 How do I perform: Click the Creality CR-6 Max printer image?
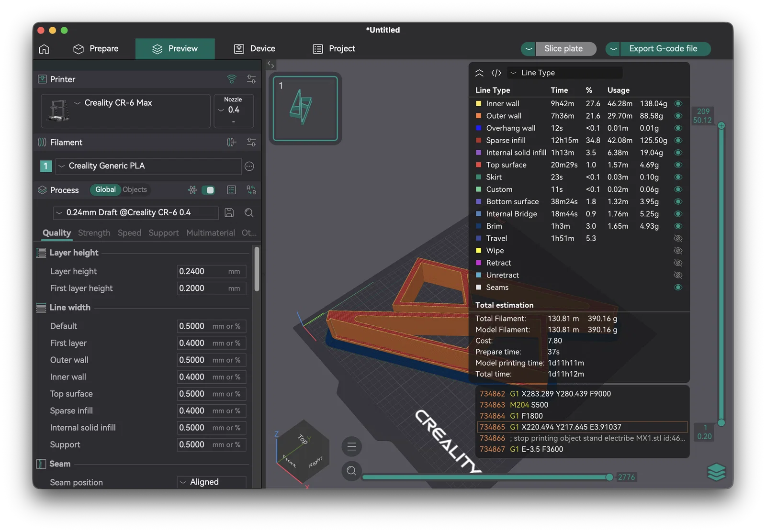58,111
